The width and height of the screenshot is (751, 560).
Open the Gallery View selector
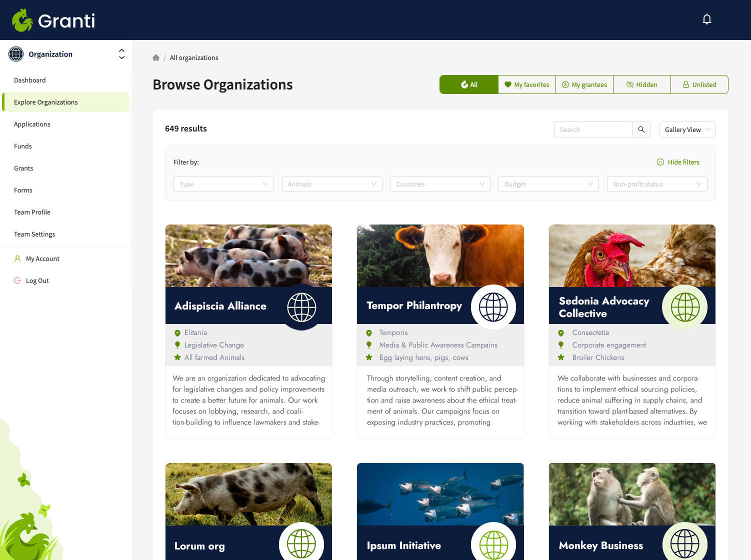687,129
